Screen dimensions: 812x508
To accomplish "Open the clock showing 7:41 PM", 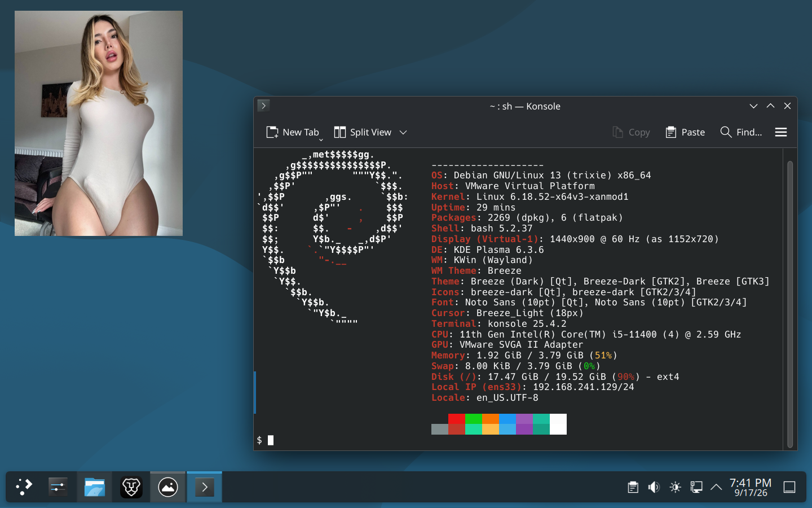I will (751, 487).
